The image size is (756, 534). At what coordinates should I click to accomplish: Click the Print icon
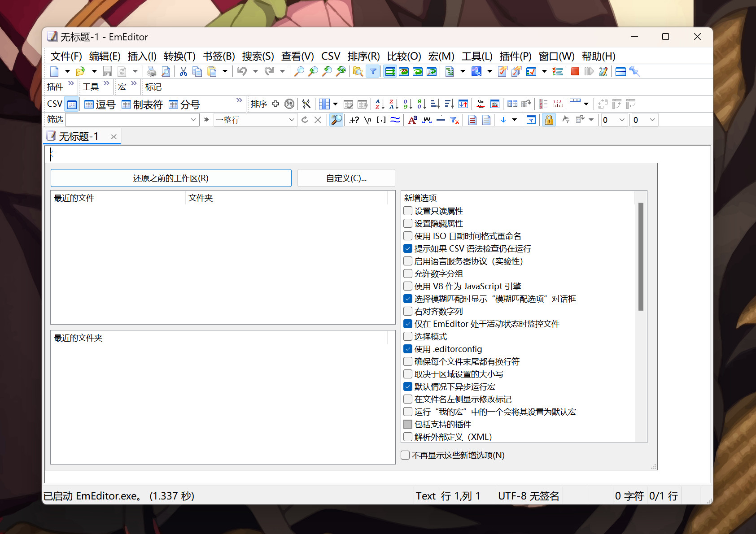(152, 72)
